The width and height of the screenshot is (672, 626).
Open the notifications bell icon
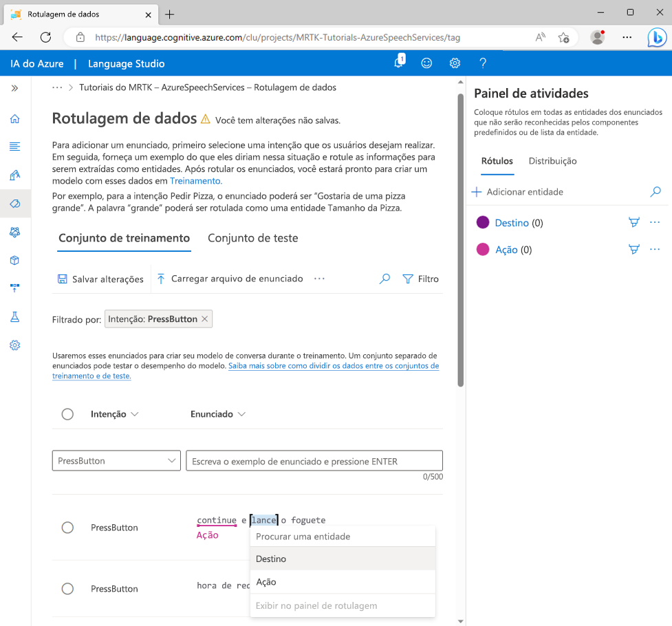click(x=400, y=62)
